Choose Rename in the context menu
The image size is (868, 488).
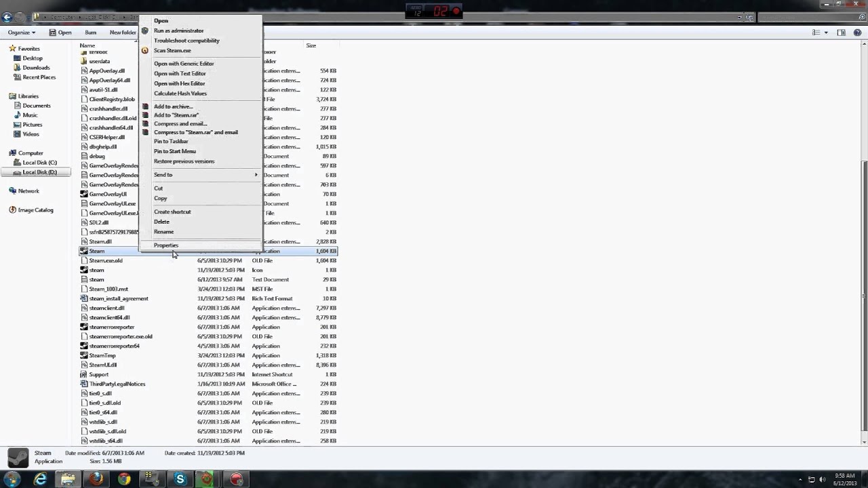click(x=163, y=232)
